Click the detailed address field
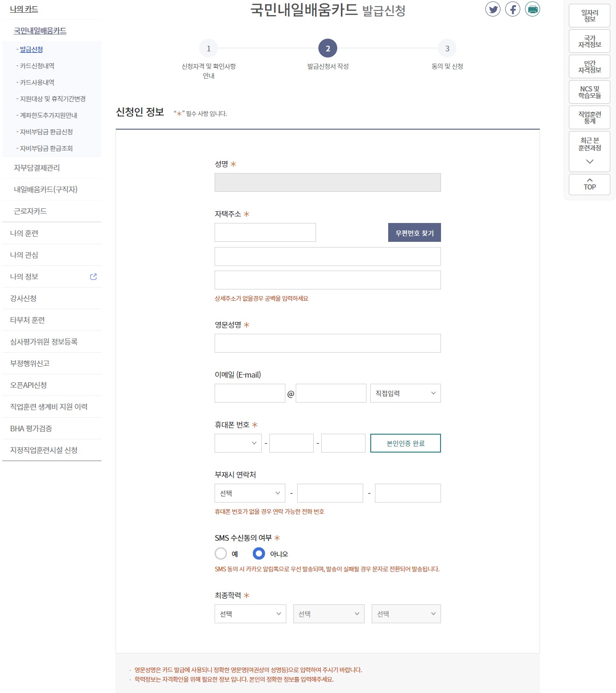The image size is (616, 693). (328, 280)
